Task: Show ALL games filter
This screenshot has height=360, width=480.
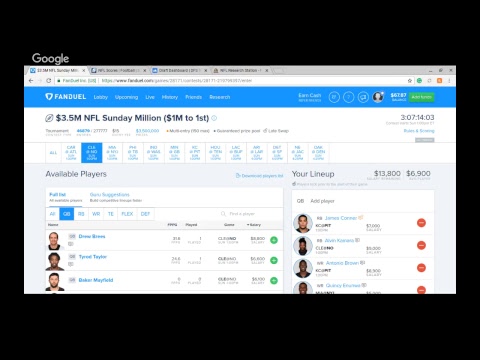Action: point(53,153)
